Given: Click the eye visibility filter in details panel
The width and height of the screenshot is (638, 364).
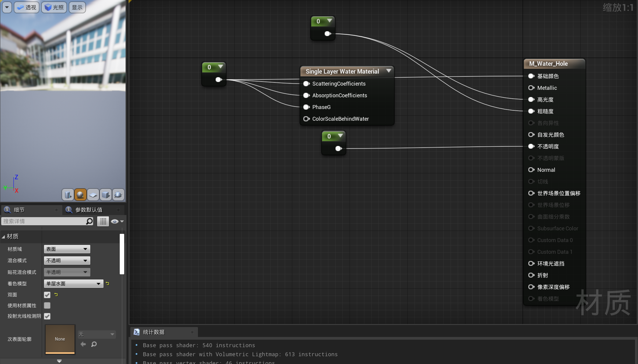Looking at the screenshot, I should click(x=114, y=221).
